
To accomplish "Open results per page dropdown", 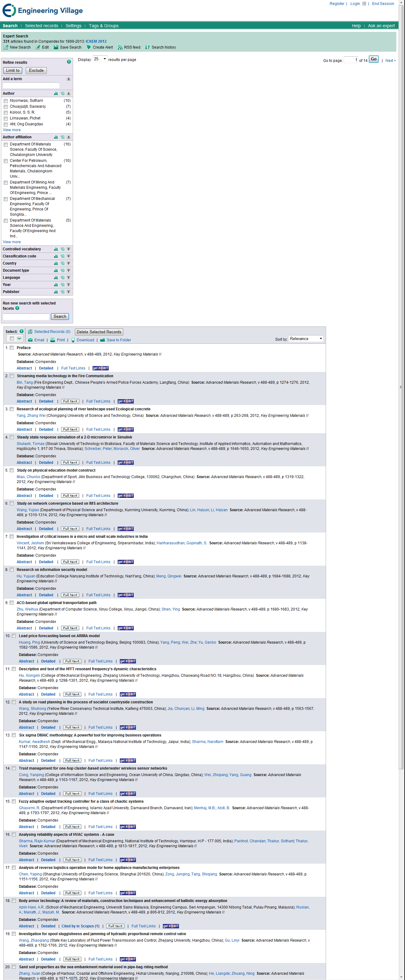I will point(100,59).
